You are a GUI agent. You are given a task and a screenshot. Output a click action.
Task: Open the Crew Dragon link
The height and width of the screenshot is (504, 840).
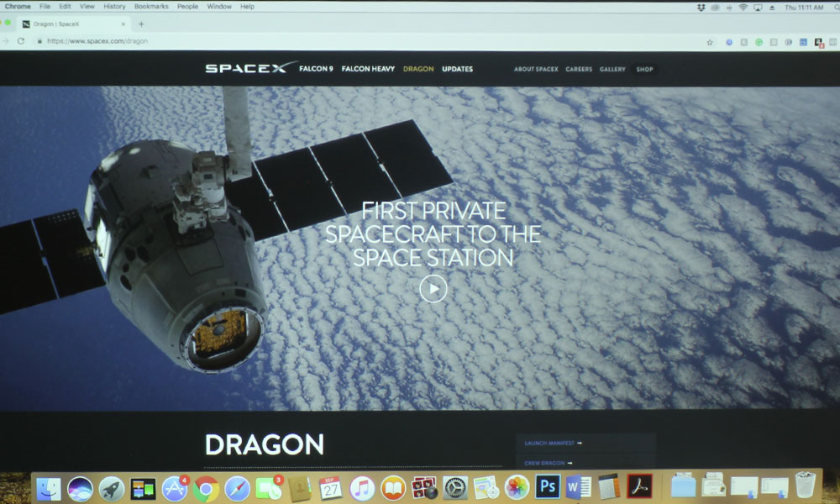[549, 463]
